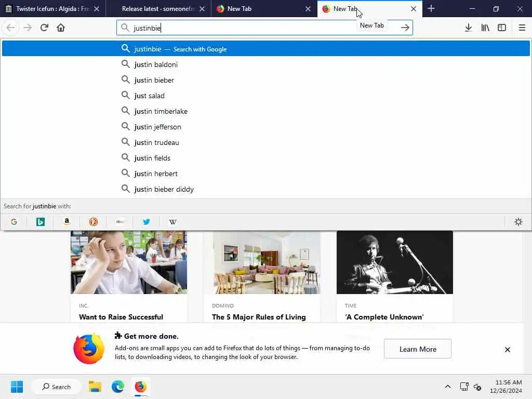The width and height of the screenshot is (532, 399).
Task: Search with Twitter engine icon
Action: tap(146, 222)
